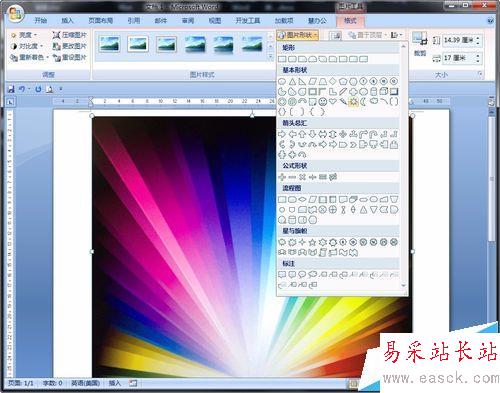
Task: Click the tab stop selector at ruler corner
Action: coord(10,102)
